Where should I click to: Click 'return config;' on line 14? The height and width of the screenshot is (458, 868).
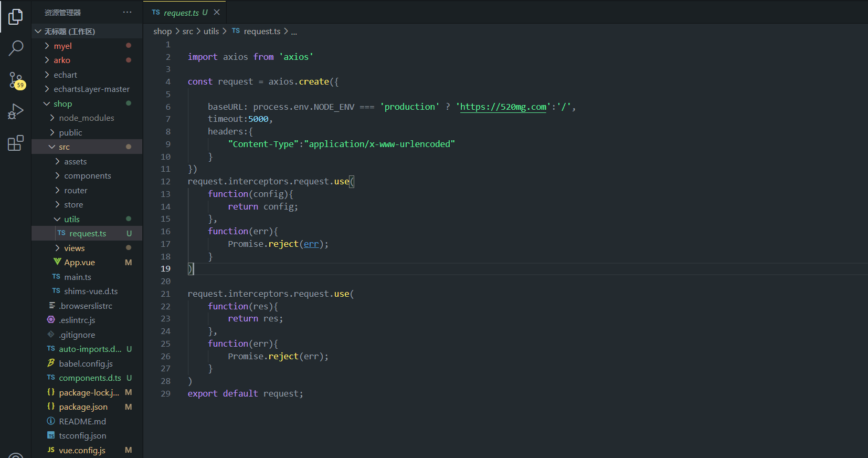[x=263, y=206]
